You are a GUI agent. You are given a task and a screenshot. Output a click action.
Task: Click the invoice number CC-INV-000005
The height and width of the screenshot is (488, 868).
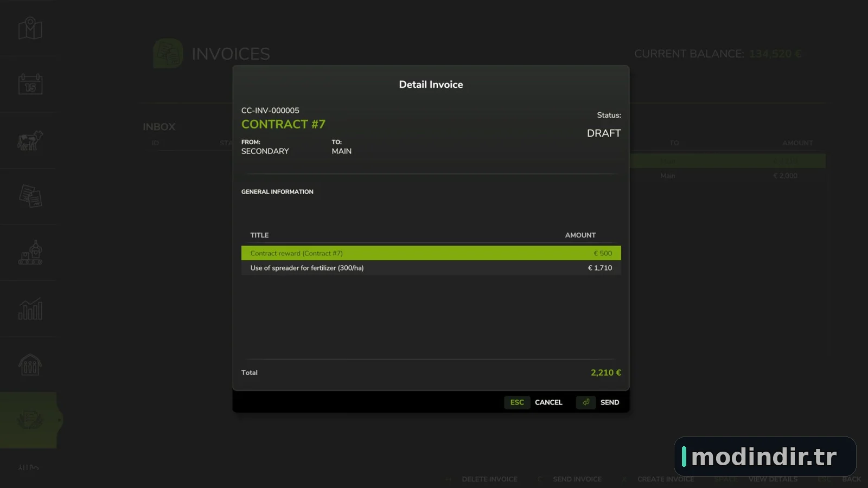tap(270, 111)
